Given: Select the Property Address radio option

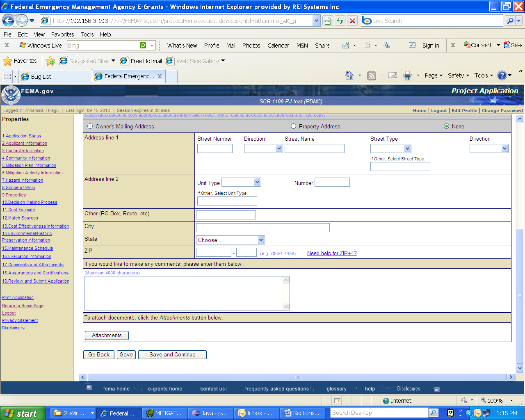Looking at the screenshot, I should [x=293, y=126].
